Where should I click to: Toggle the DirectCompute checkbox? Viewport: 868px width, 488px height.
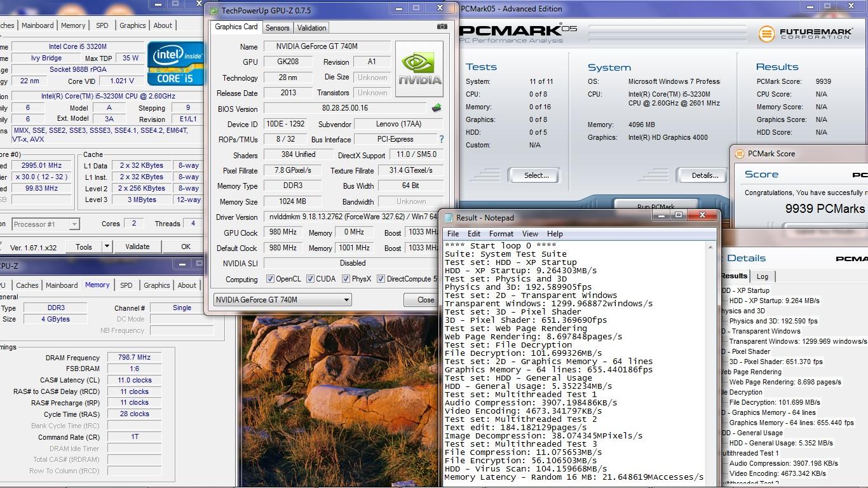coord(381,279)
